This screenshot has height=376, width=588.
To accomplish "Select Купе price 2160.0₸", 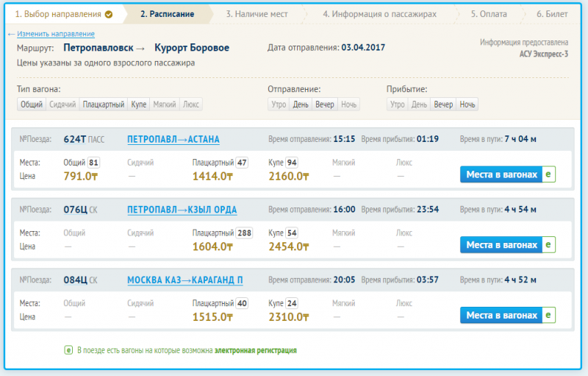I will click(289, 176).
